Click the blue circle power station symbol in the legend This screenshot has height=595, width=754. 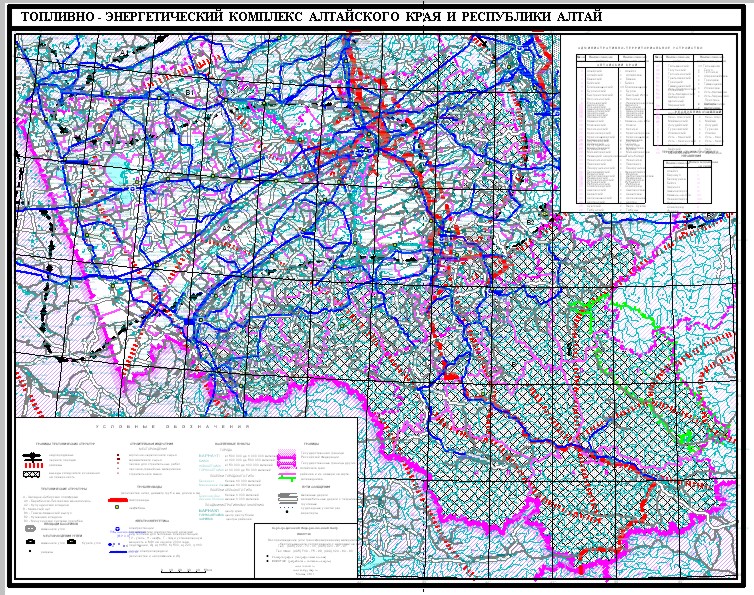click(x=117, y=529)
